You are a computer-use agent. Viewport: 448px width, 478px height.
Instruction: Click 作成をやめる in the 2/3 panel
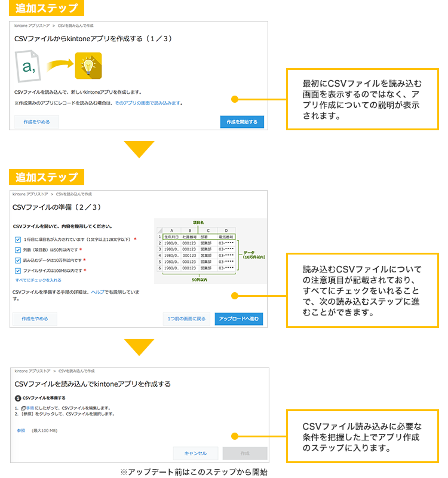click(35, 319)
